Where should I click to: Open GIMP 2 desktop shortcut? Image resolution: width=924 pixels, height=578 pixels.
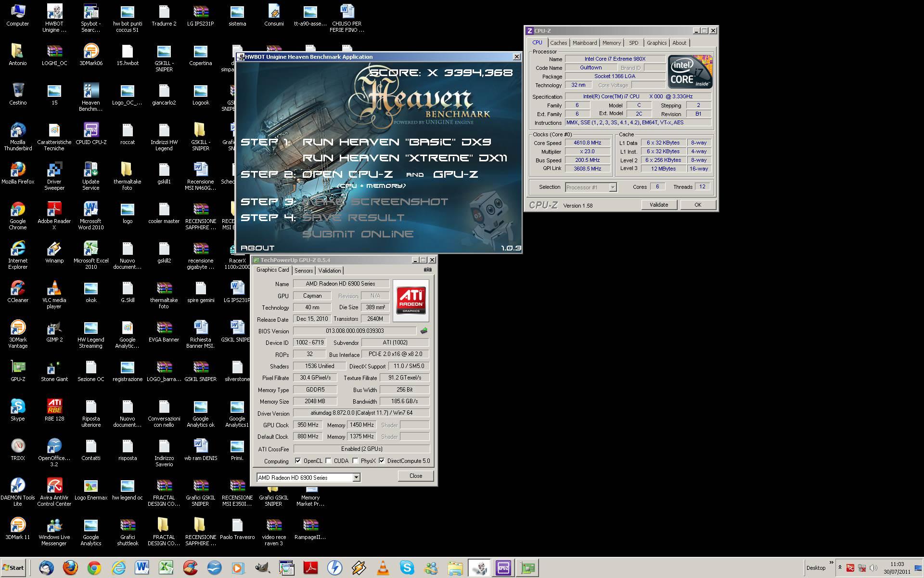point(54,331)
